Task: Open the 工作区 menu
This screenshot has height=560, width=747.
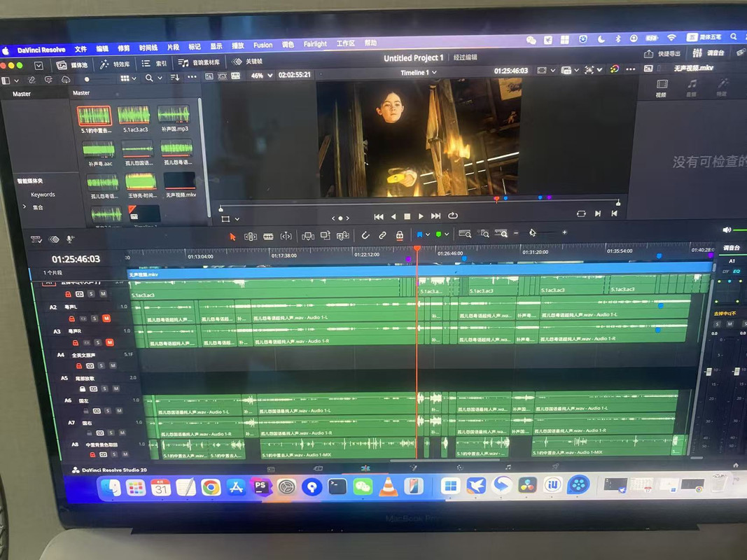Action: 346,43
